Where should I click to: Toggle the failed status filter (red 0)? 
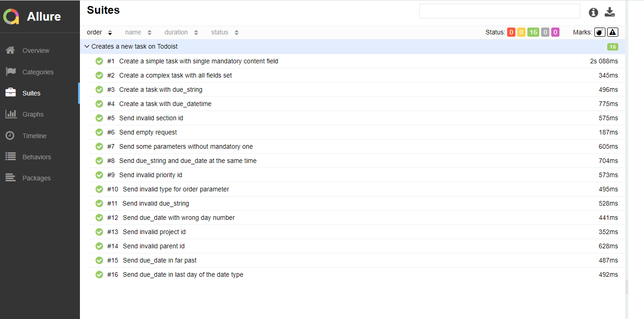click(x=511, y=32)
